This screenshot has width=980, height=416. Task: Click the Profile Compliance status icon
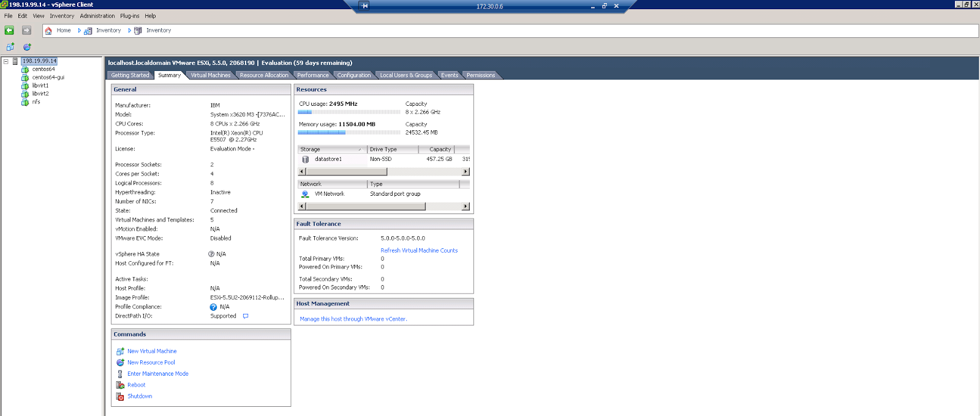[x=213, y=307]
